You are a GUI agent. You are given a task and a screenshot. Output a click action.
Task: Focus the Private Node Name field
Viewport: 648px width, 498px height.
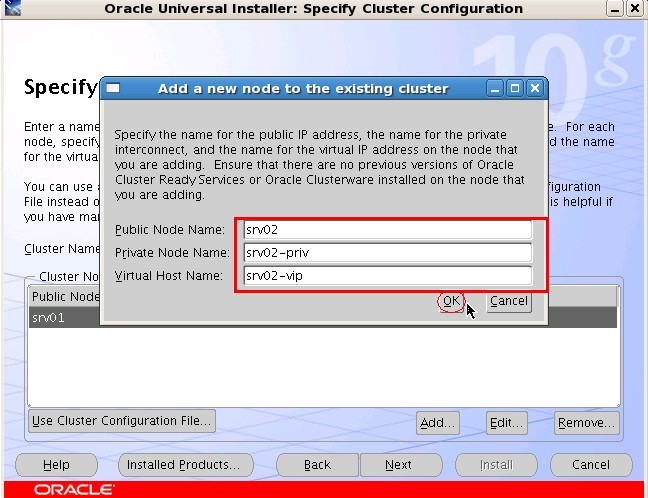point(388,253)
